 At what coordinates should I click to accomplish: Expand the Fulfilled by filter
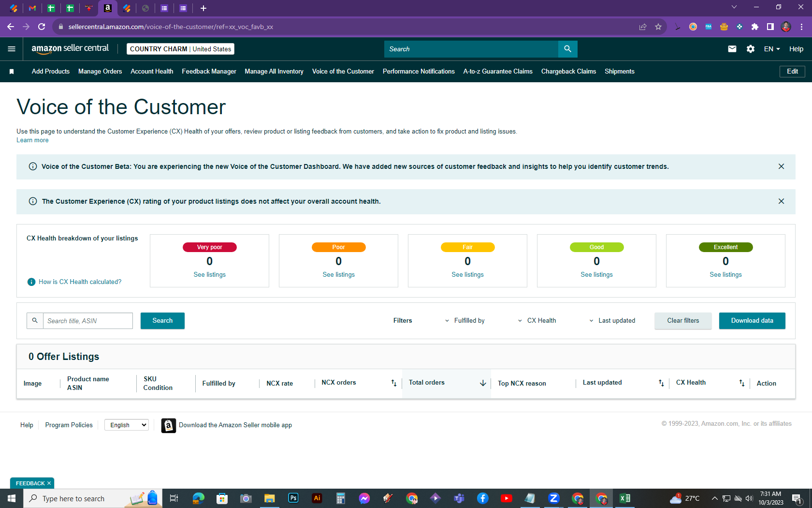[464, 321]
